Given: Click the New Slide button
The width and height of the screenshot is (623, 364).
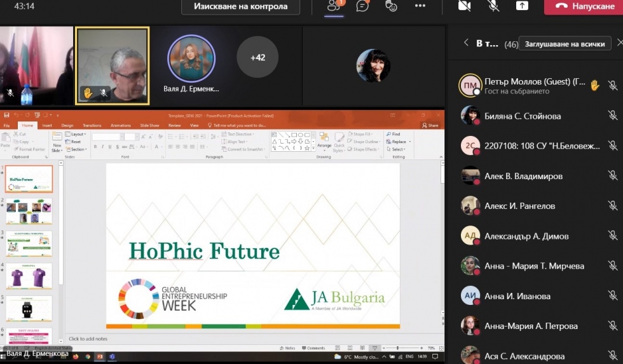Looking at the screenshot, I should click(x=57, y=142).
